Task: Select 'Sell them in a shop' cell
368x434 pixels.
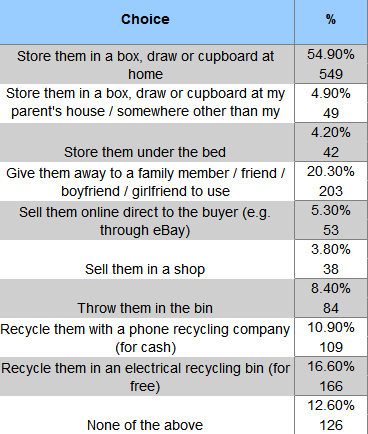Action: (x=147, y=259)
